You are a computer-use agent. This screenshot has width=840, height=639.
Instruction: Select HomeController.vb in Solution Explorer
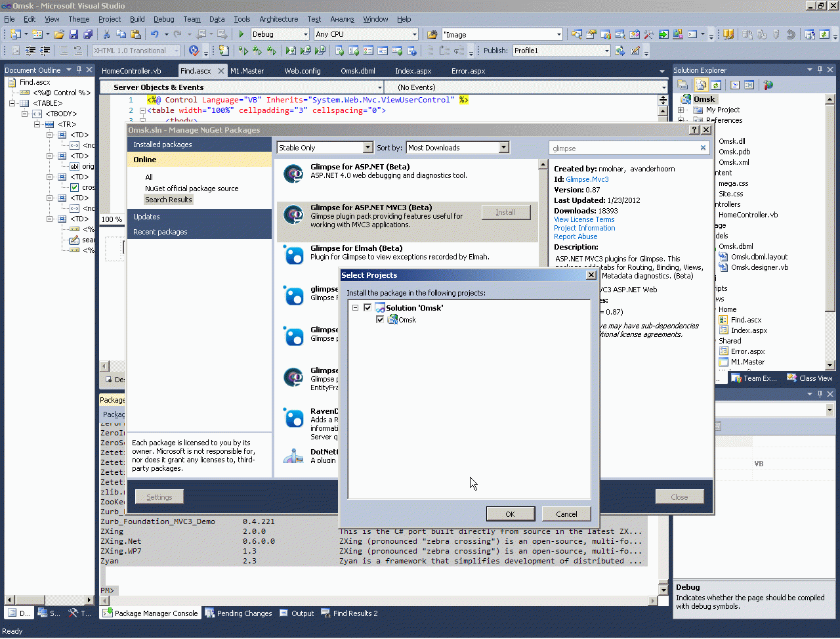(x=748, y=215)
